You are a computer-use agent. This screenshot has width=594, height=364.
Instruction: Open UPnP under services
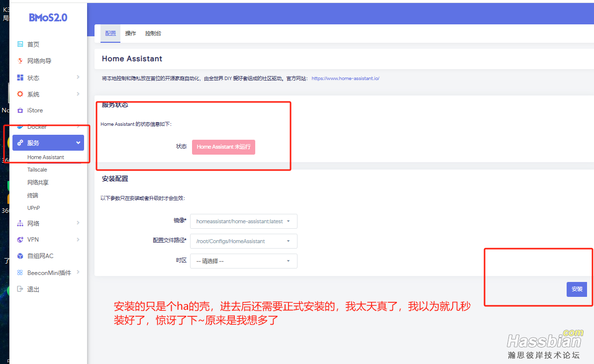[x=33, y=208]
